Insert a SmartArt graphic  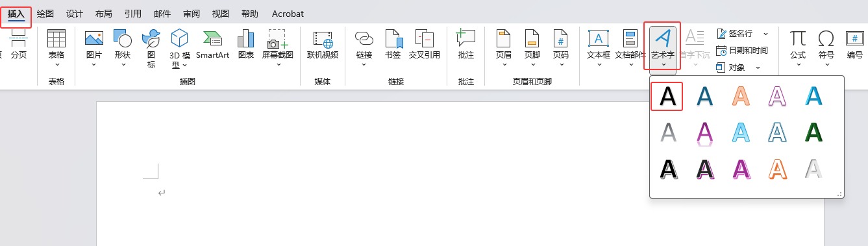click(212, 44)
